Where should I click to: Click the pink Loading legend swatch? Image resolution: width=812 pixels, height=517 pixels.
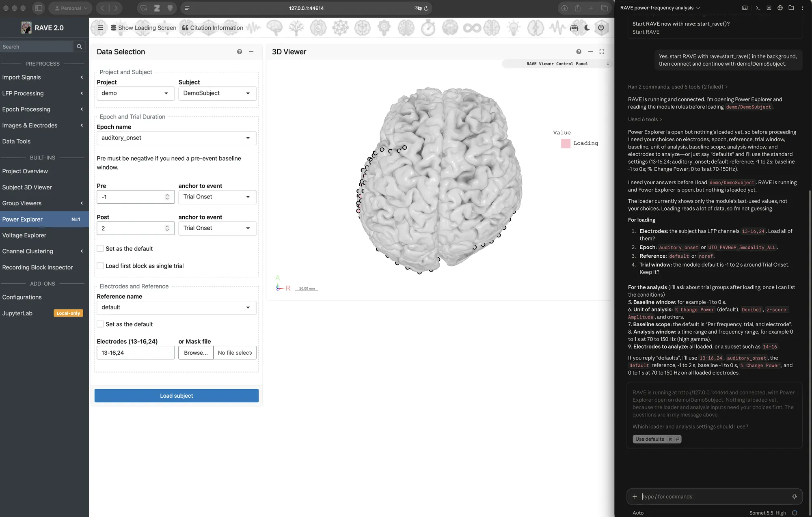(x=566, y=143)
